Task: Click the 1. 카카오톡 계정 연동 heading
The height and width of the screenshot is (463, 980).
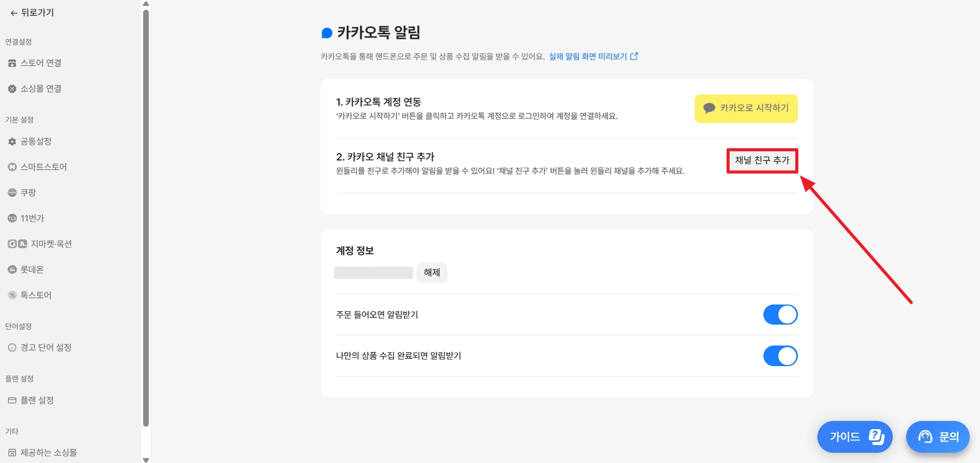Action: click(379, 102)
